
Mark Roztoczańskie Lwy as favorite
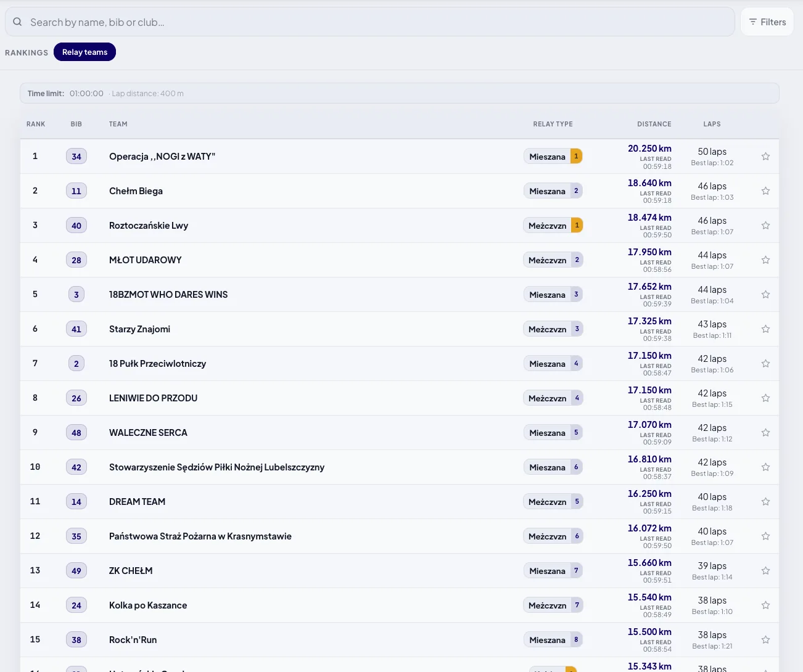[x=765, y=226]
